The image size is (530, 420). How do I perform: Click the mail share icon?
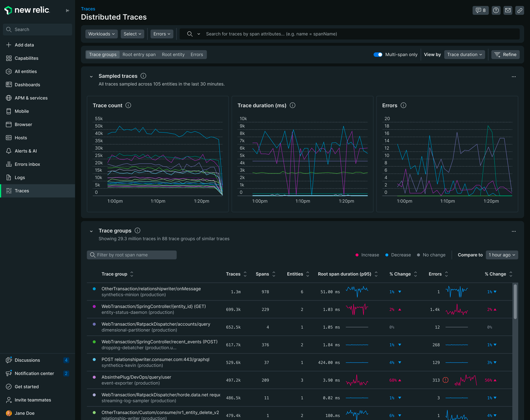pos(508,10)
